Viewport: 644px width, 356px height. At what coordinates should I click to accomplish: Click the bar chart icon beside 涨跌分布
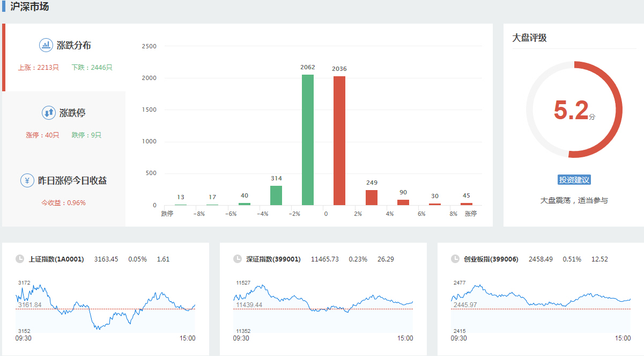coord(46,45)
